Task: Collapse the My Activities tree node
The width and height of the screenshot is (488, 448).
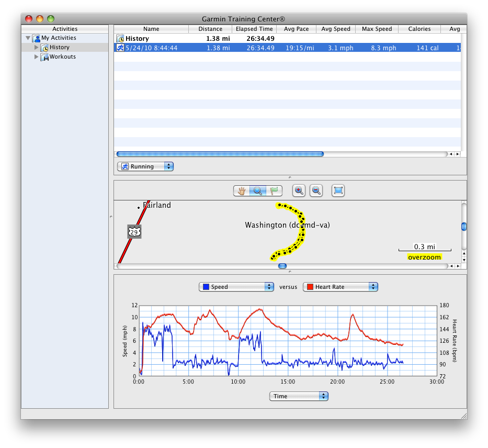Action: click(28, 38)
